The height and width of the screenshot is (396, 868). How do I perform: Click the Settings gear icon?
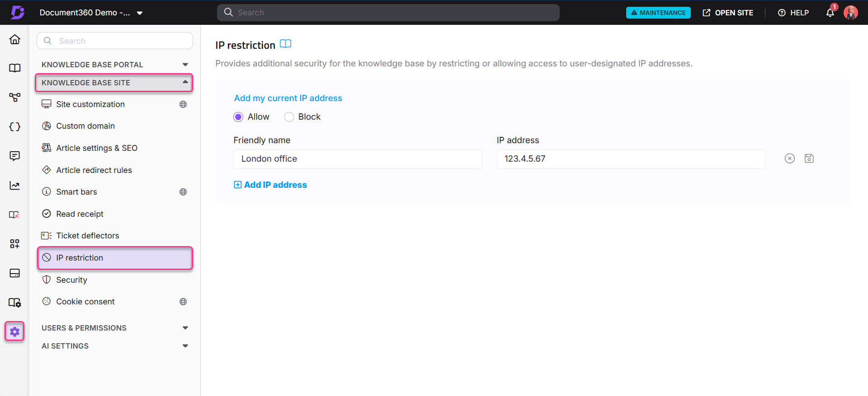[15, 332]
